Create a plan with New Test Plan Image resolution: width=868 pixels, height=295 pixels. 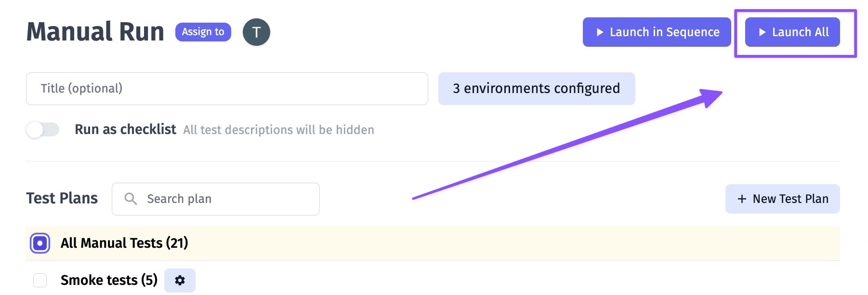[x=783, y=199]
